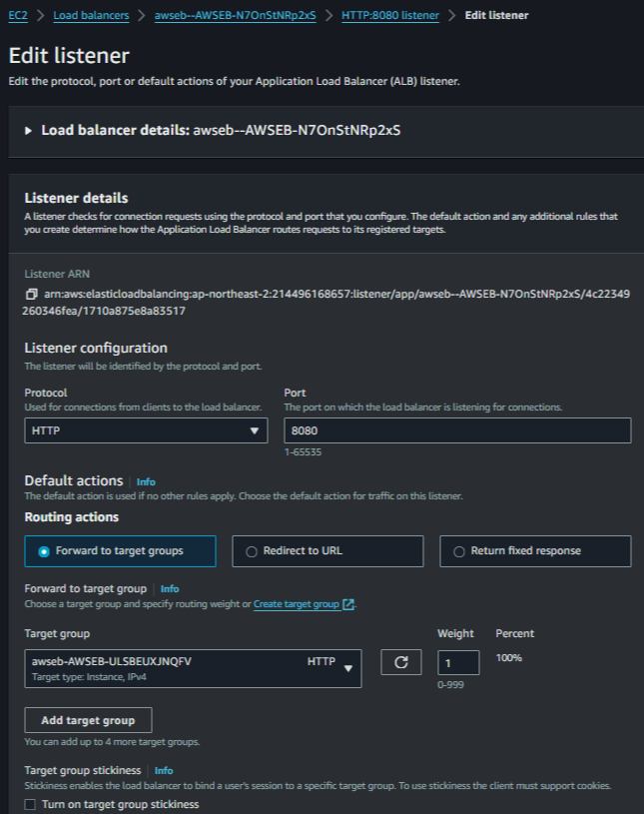Image resolution: width=644 pixels, height=814 pixels.
Task: Open Load balancers breadcrumb link
Action: pos(91,16)
